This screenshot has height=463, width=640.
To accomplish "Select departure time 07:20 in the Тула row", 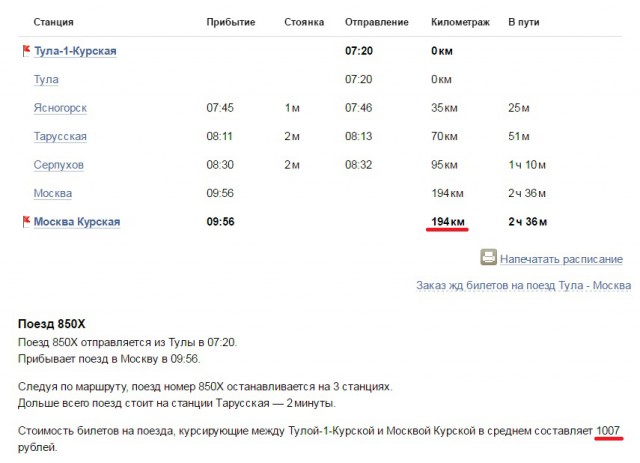I will pyautogui.click(x=358, y=79).
